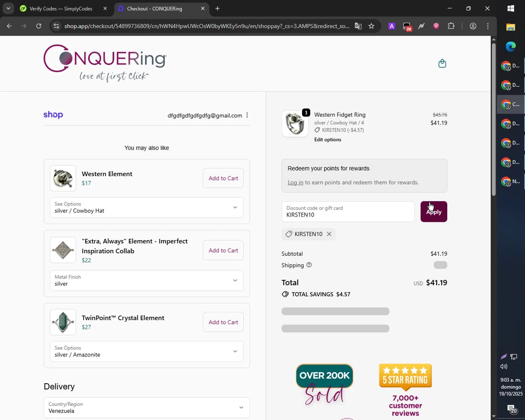Image resolution: width=525 pixels, height=420 pixels.
Task: Open the Chrome profile icon
Action: click(x=473, y=26)
